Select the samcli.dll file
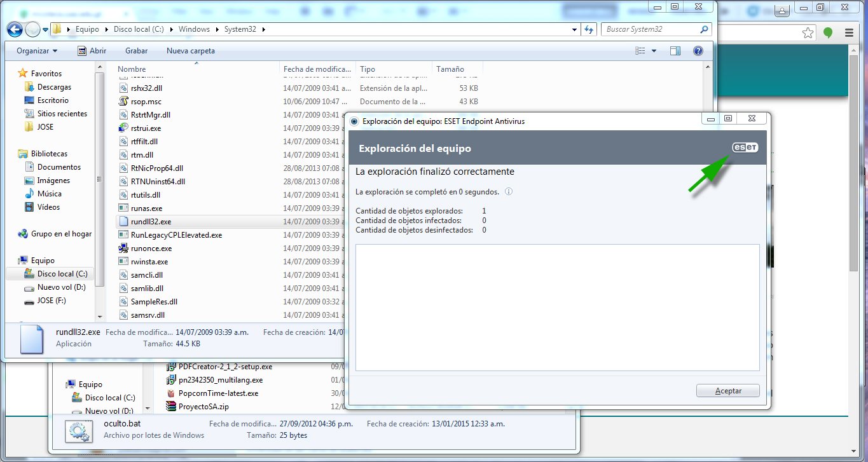 (x=147, y=275)
